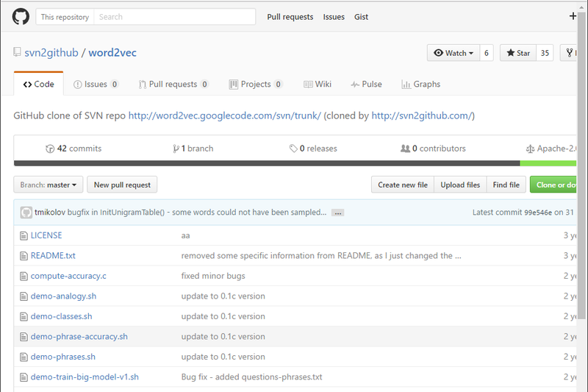
Task: Open the compute-accuracy.c file
Action: [x=68, y=276]
